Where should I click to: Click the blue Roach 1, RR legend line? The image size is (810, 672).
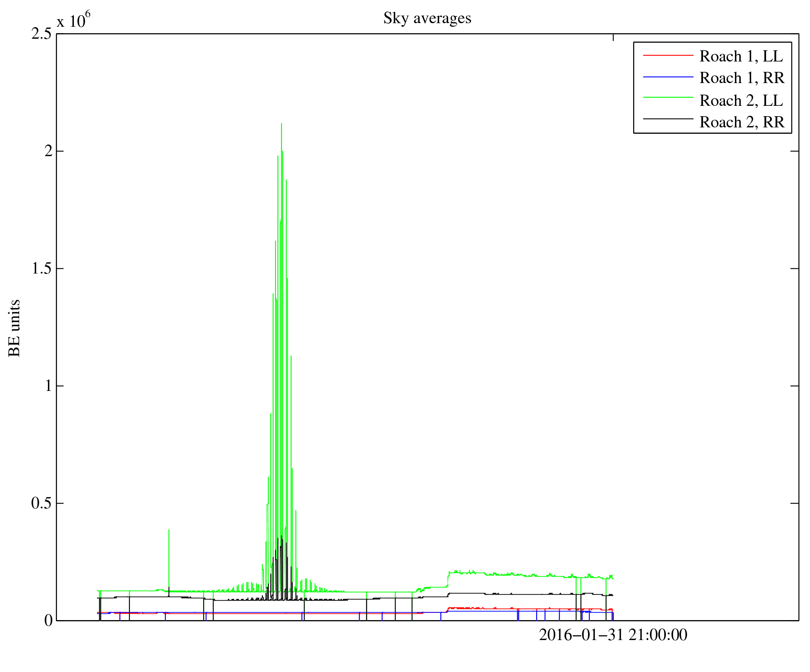[x=668, y=77]
